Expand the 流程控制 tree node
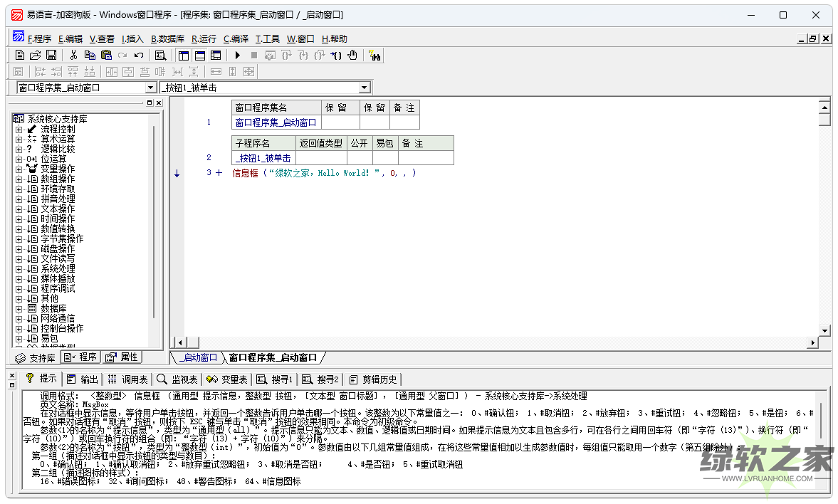 (19, 130)
